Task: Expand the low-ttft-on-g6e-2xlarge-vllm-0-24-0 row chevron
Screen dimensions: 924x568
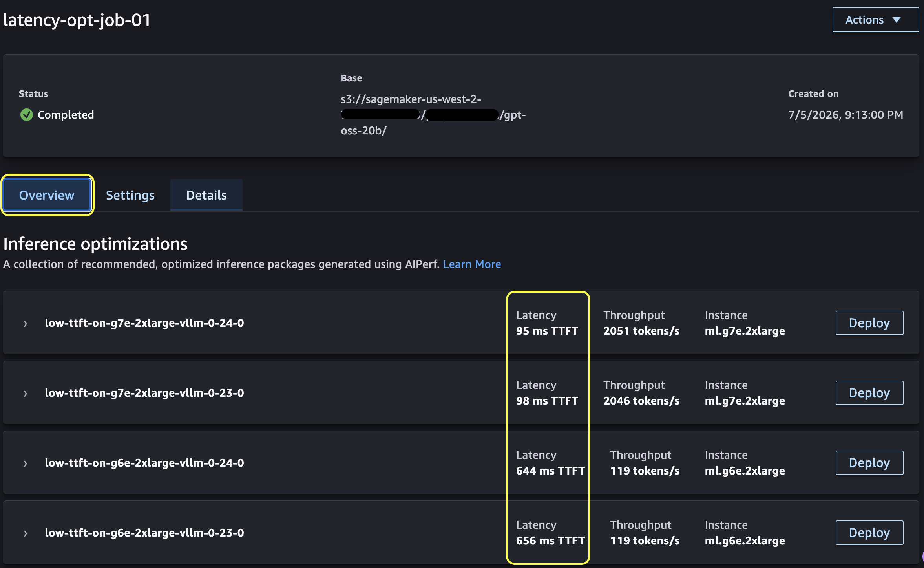Action: tap(25, 464)
